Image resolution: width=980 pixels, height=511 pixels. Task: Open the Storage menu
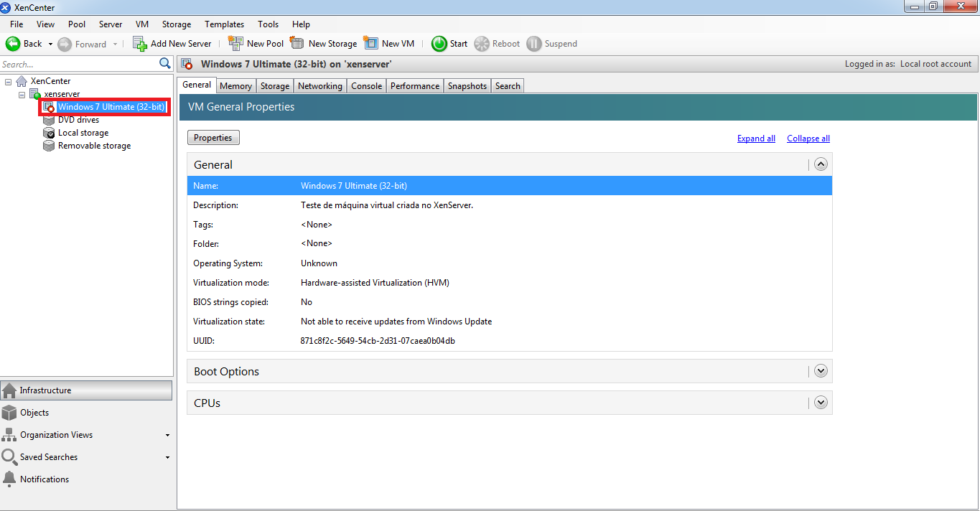coord(177,24)
